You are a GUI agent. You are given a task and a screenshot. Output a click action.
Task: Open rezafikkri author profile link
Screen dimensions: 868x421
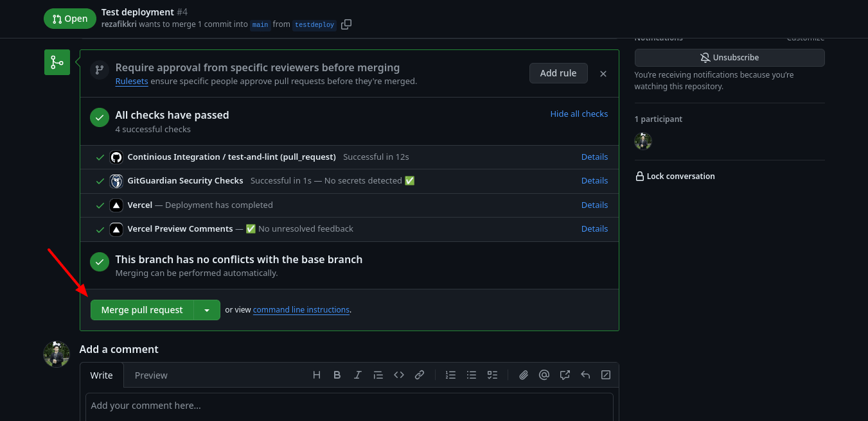(x=120, y=24)
